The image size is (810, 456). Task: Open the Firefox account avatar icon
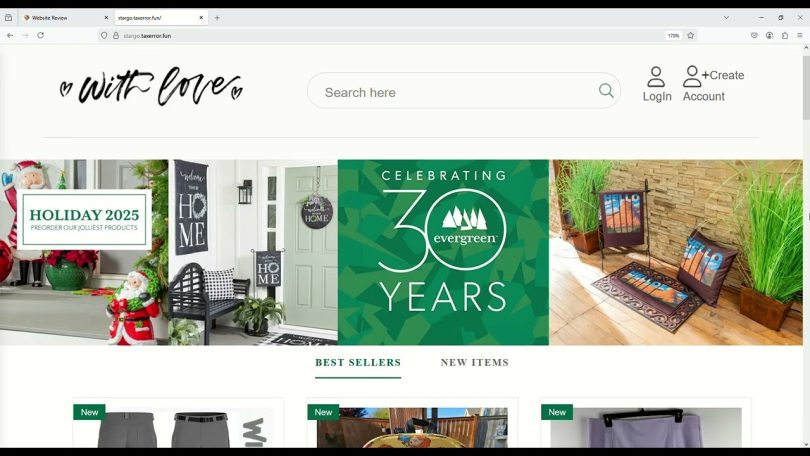770,36
